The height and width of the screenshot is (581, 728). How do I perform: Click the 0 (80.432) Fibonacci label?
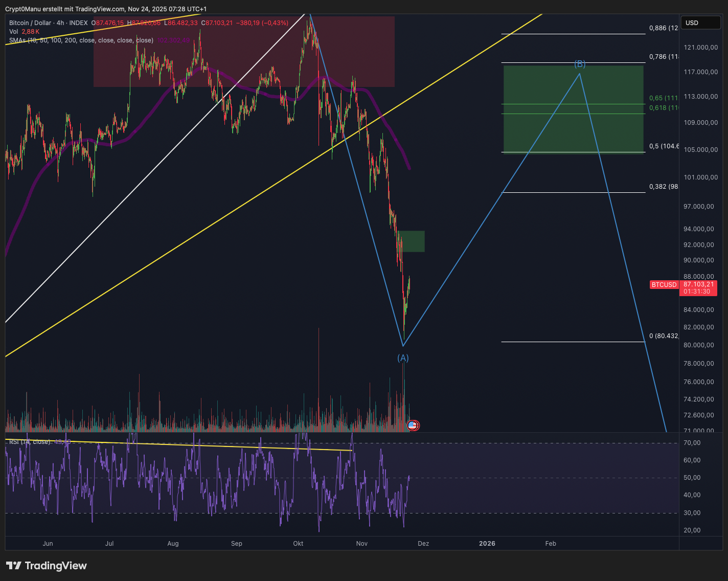[x=663, y=336]
